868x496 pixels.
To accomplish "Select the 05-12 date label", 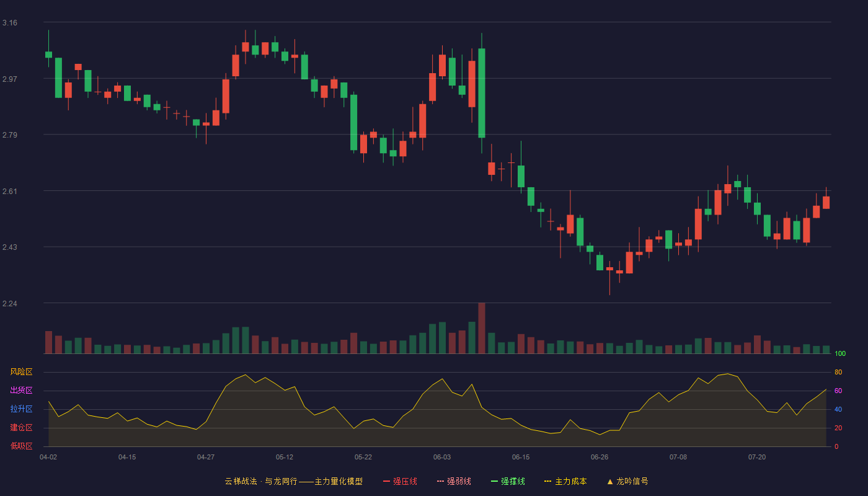I will coord(285,457).
